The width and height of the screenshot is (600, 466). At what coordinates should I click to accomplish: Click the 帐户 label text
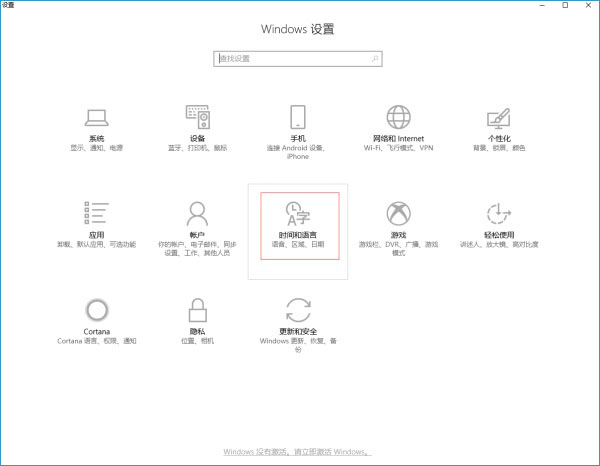197,235
